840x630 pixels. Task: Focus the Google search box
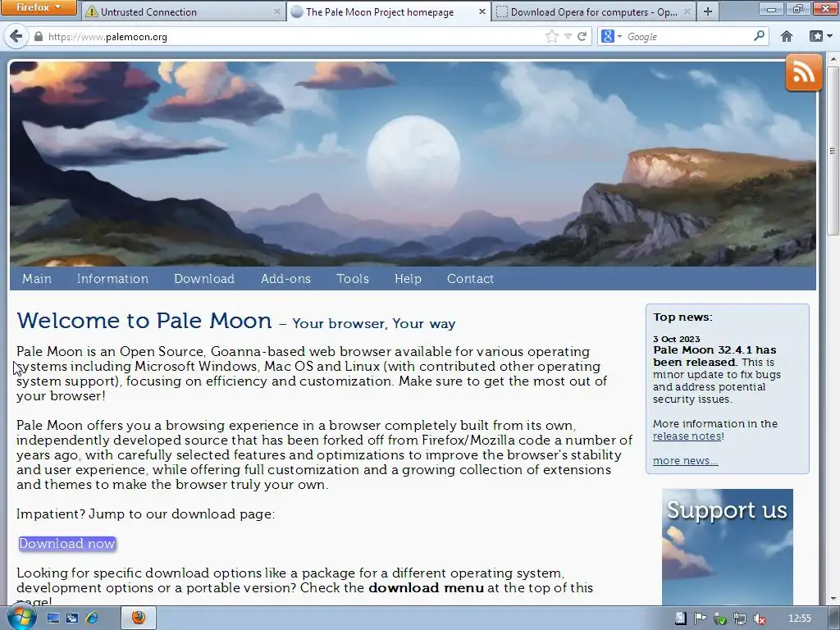click(688, 36)
